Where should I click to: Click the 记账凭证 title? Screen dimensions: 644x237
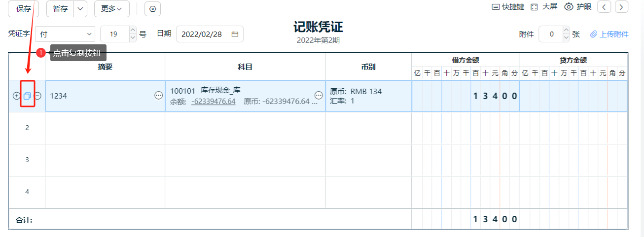pyautogui.click(x=318, y=27)
